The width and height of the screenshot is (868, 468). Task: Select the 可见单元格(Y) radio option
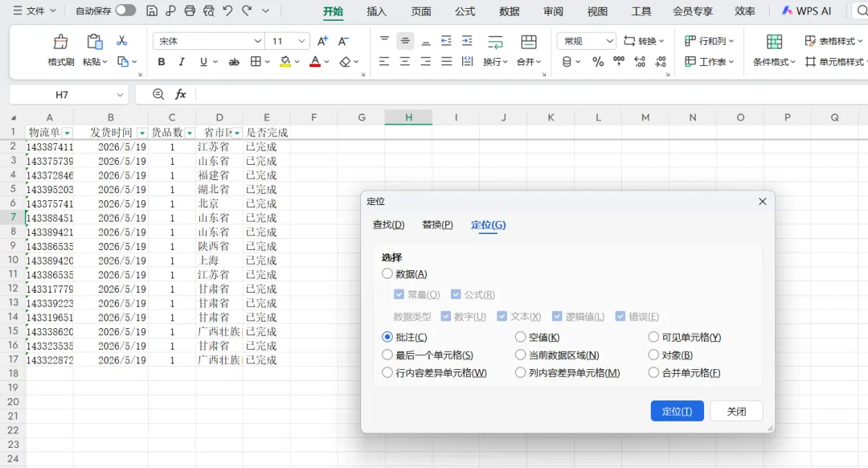[653, 337]
